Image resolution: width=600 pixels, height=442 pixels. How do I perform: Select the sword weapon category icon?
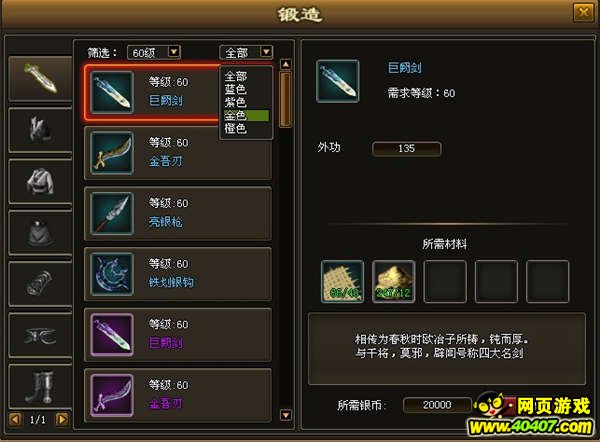pos(40,78)
